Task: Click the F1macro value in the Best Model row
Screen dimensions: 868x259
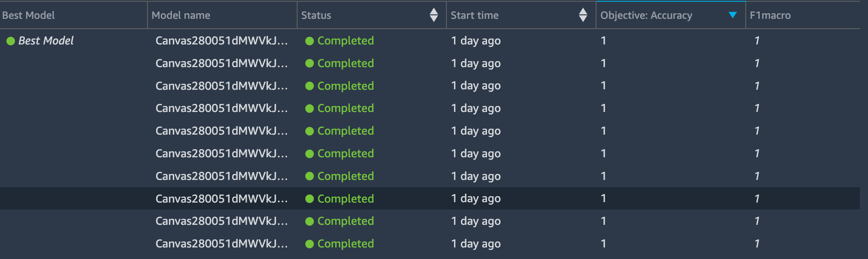Action: (757, 41)
